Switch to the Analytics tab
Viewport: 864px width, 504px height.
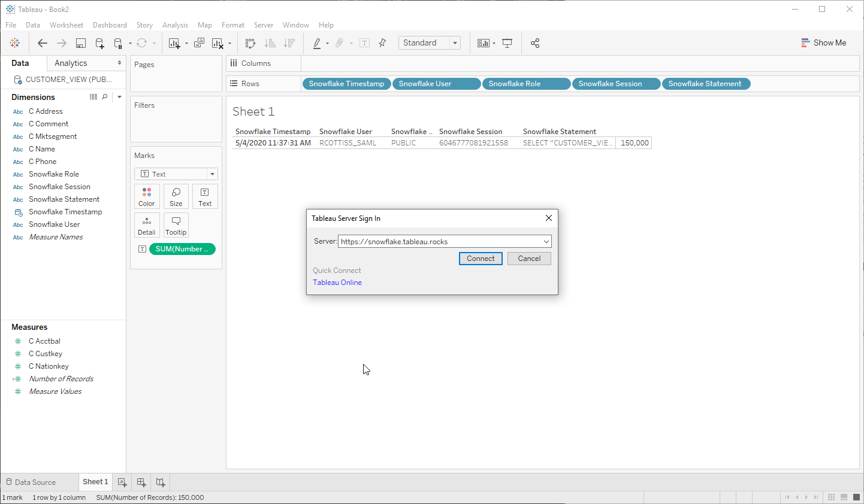point(71,63)
